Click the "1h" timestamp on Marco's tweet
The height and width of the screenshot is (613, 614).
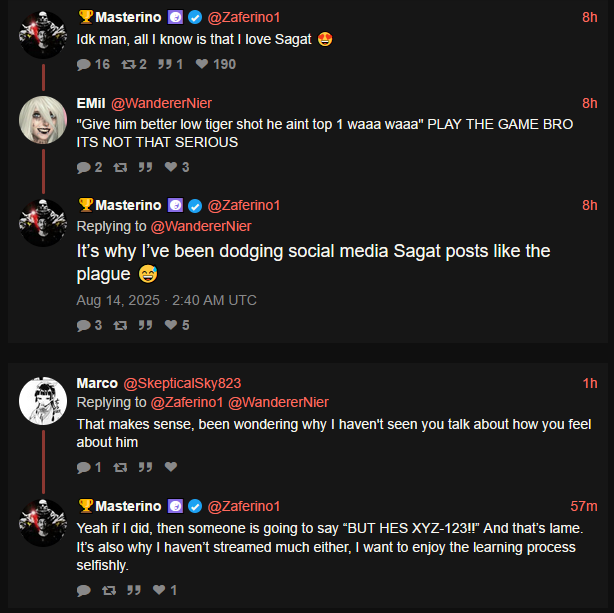tap(590, 383)
